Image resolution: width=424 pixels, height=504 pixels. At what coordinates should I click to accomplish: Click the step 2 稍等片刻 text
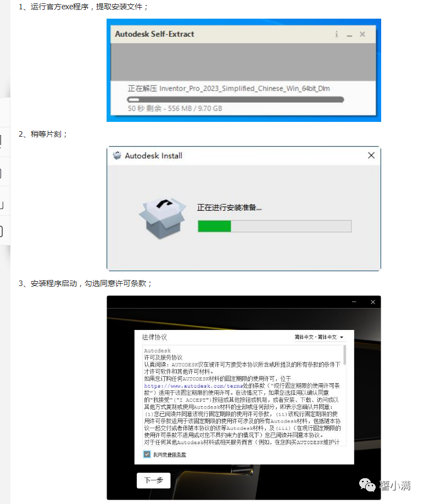[43, 134]
